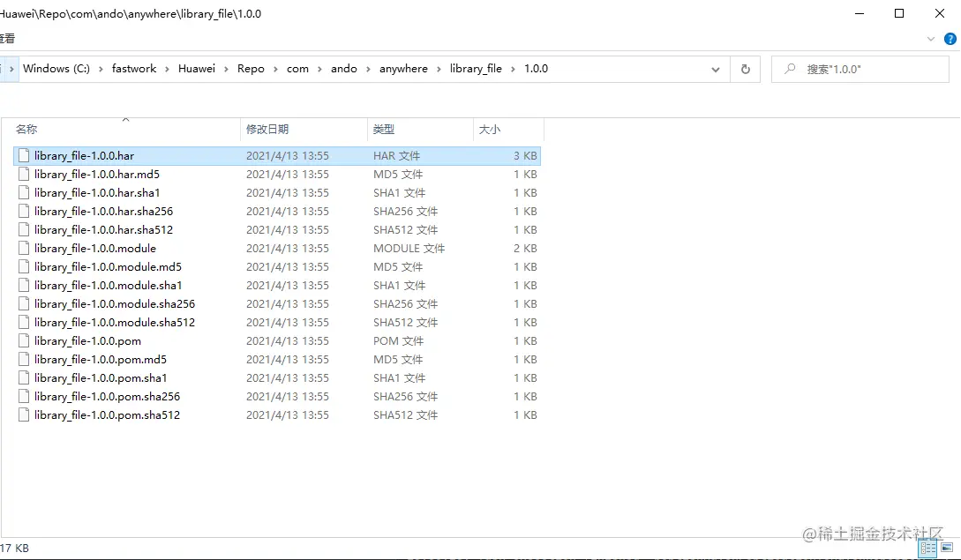Click the file icon of library_file-1.0.0.module.sha256
The width and height of the screenshot is (961, 560).
(x=24, y=304)
